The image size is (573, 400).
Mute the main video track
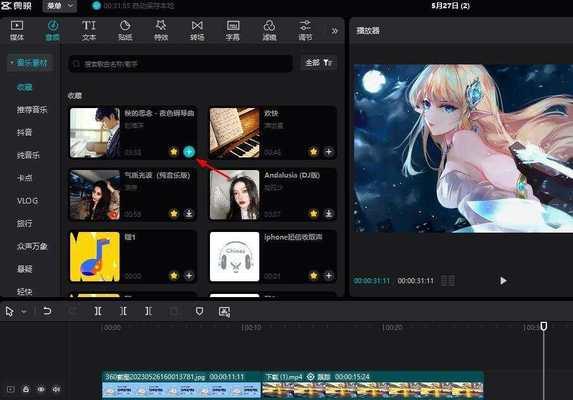[56, 389]
